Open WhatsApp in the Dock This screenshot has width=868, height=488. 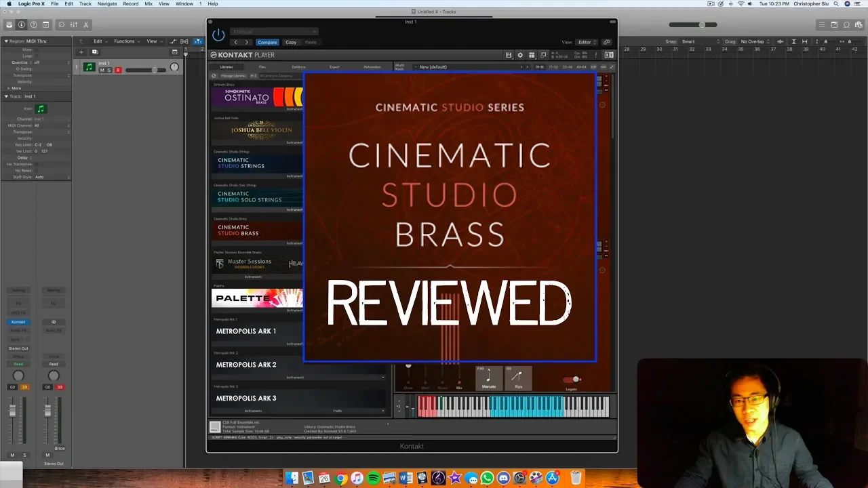tap(487, 479)
